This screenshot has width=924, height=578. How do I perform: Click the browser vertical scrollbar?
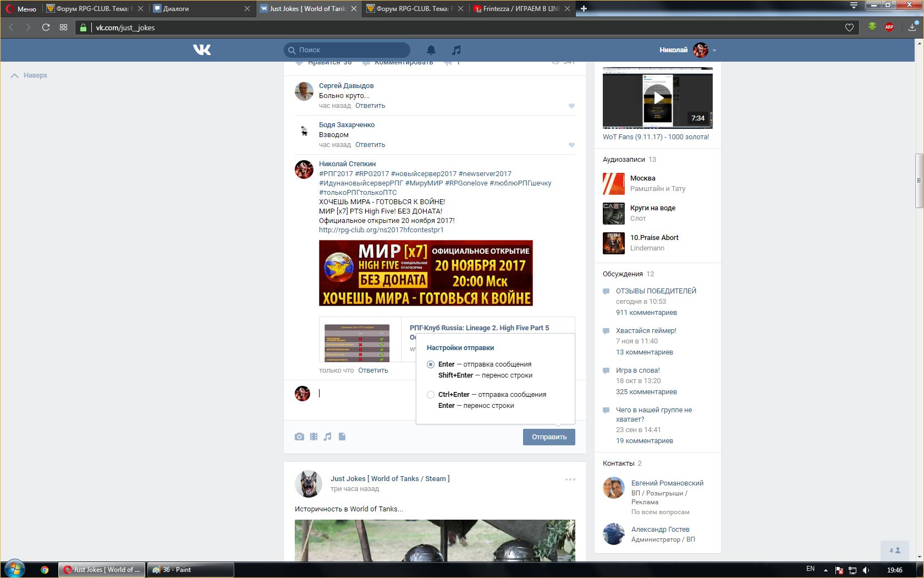919,180
